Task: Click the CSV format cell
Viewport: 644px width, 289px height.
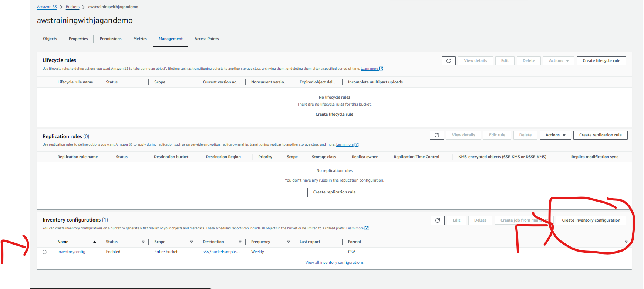Action: tap(351, 252)
